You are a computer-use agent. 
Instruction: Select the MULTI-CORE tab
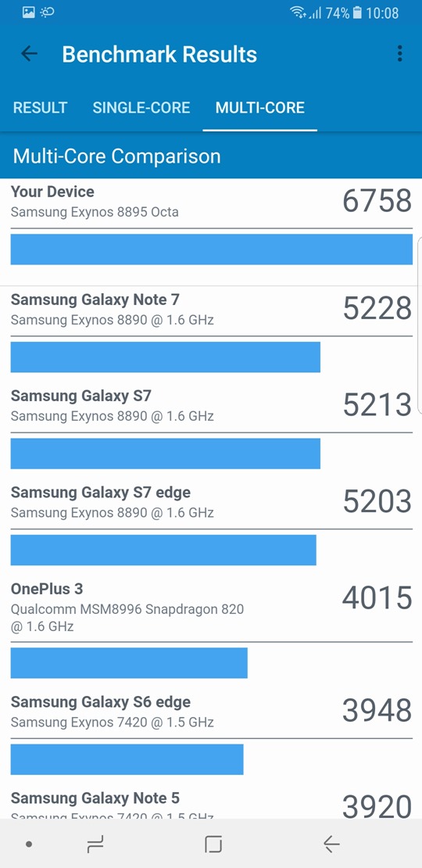pos(260,107)
